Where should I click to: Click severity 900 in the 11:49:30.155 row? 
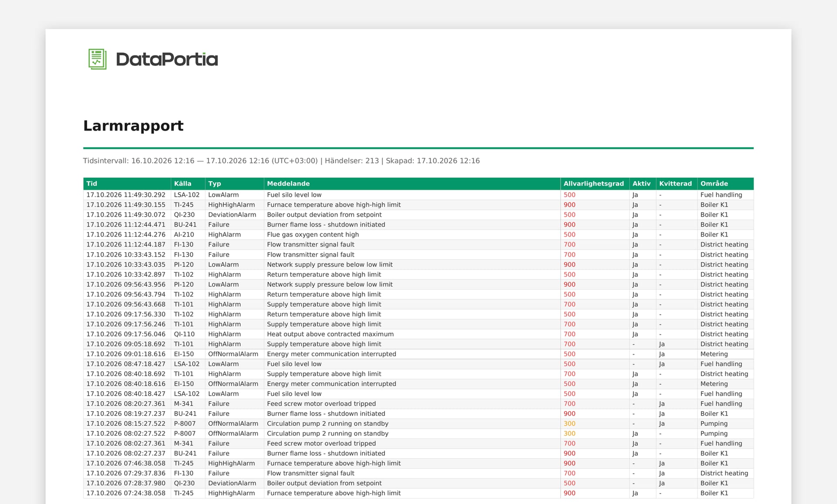tap(569, 205)
